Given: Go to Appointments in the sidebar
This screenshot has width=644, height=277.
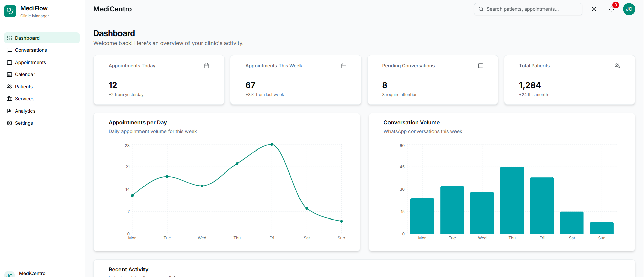Looking at the screenshot, I should (42, 62).
